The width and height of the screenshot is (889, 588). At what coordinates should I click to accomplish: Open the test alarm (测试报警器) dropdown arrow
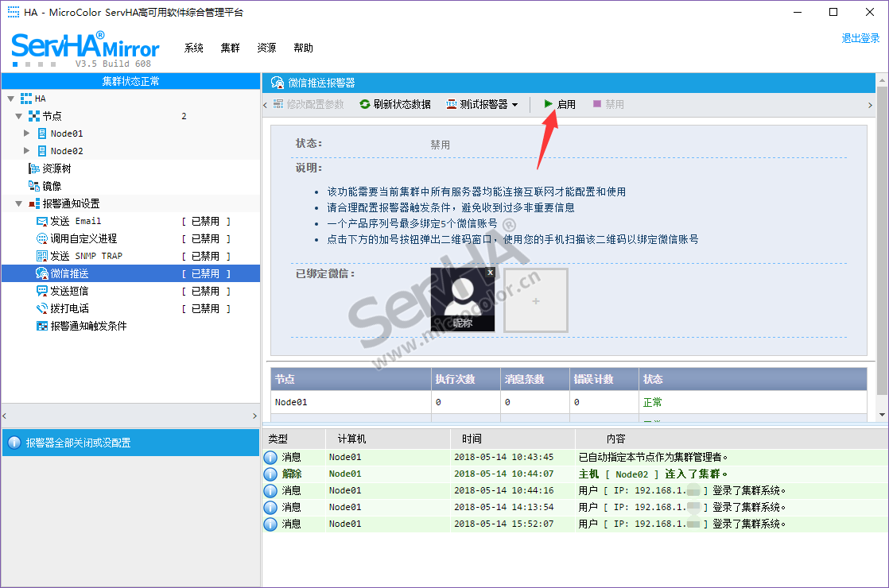click(515, 105)
